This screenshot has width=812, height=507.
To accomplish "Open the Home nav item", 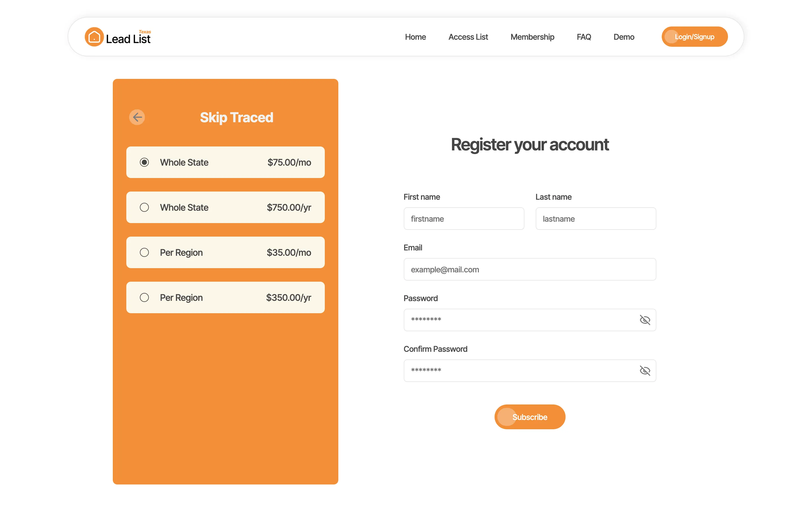I will (x=415, y=37).
